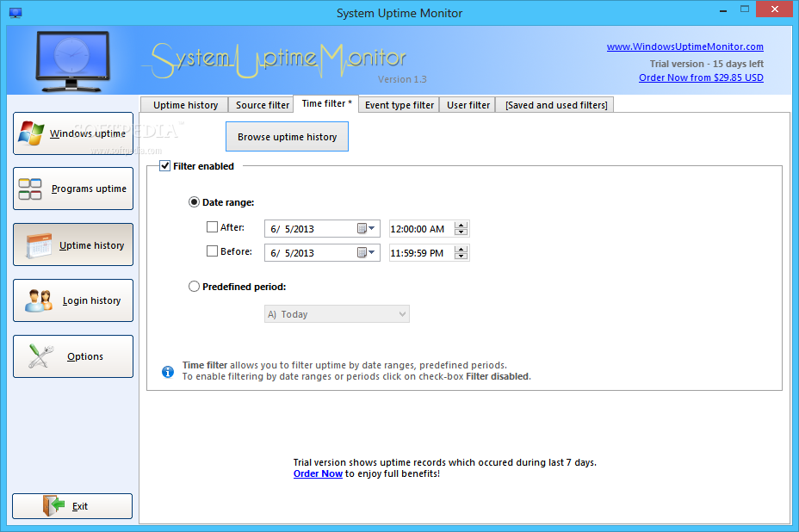The image size is (799, 532).
Task: Click the Windows flag icon on Windows uptime
Action: tap(31, 133)
